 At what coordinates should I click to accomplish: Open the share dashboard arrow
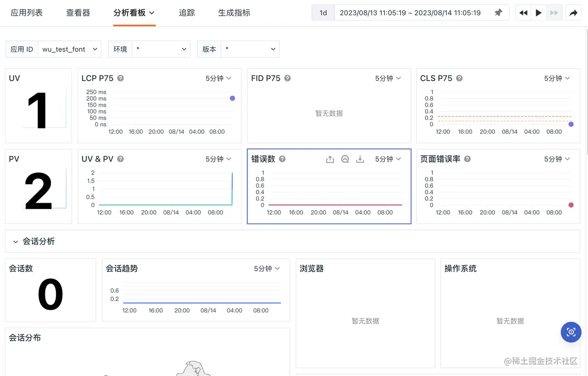pos(573,13)
